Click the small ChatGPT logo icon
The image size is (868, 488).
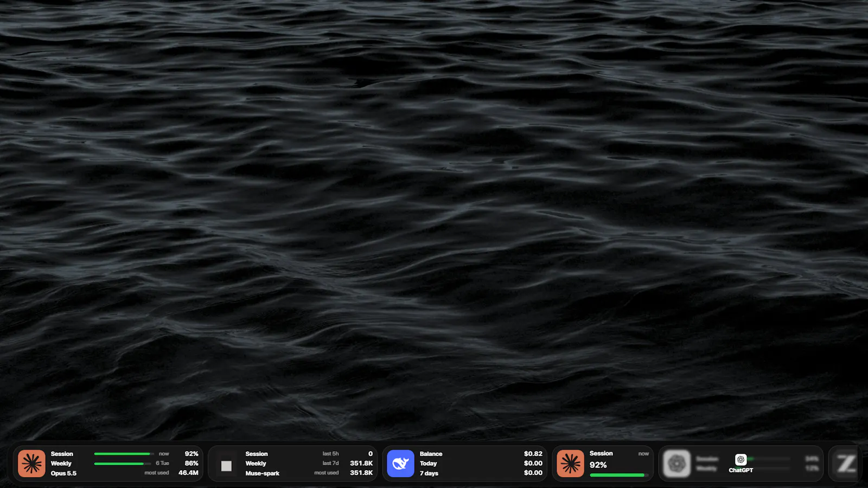(741, 460)
